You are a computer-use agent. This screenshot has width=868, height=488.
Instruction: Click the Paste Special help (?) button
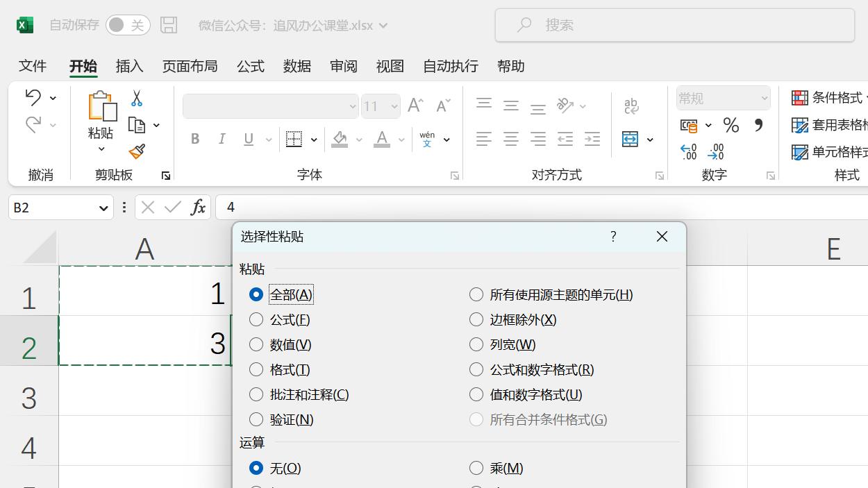pyautogui.click(x=612, y=236)
